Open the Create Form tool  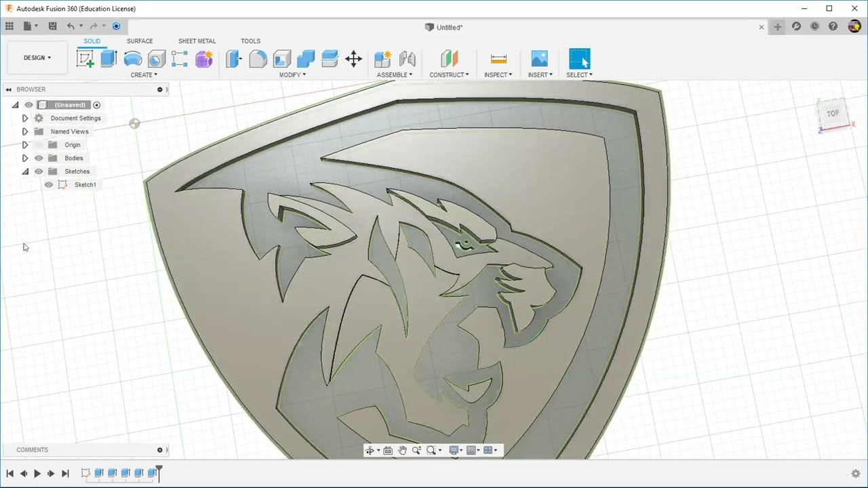pos(204,59)
